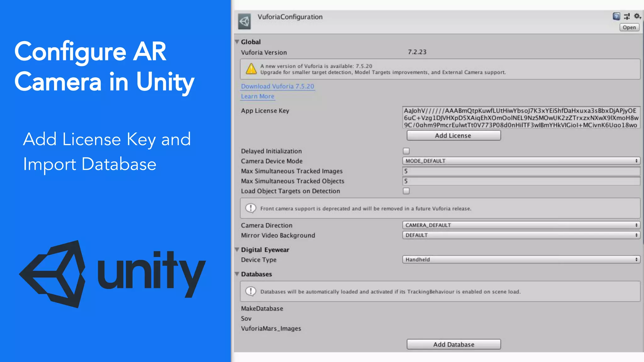Follow the Learn More link
The width and height of the screenshot is (644, 362).
pos(258,96)
